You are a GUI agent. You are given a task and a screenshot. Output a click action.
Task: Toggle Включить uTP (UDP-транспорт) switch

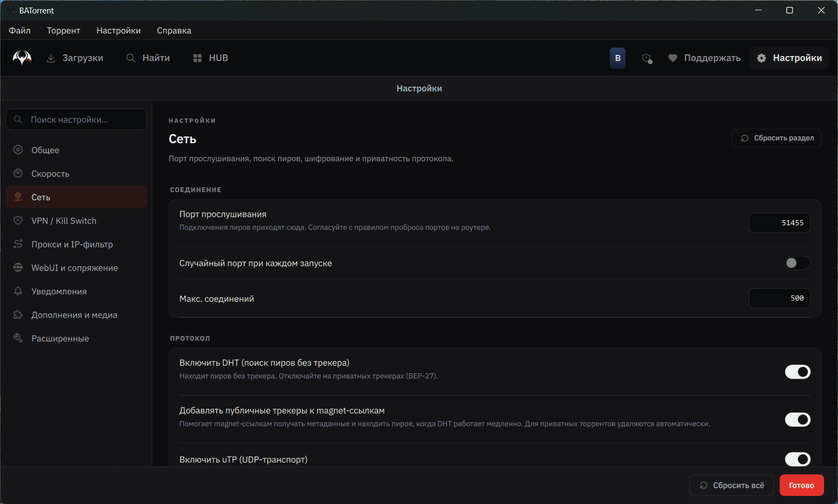click(797, 459)
